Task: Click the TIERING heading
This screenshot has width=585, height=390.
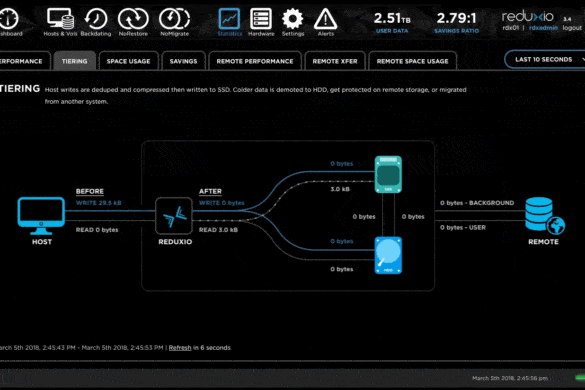Action: [20, 89]
